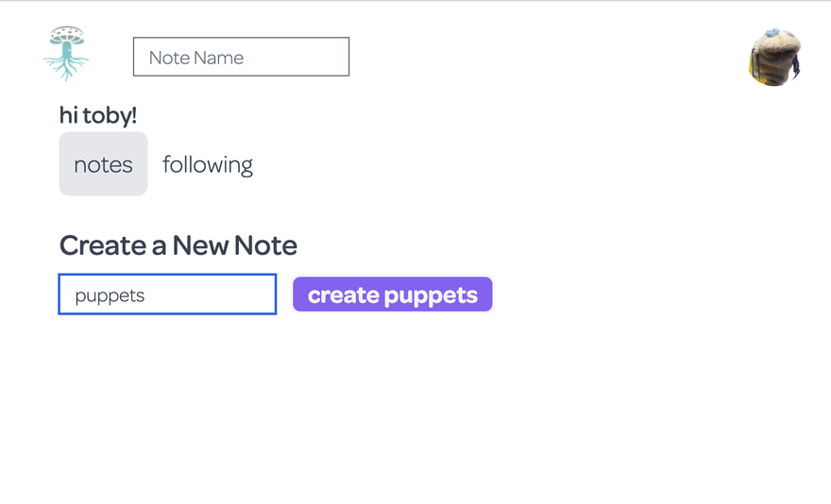The image size is (831, 504).
Task: Click the Create a New Note heading
Action: click(x=178, y=245)
